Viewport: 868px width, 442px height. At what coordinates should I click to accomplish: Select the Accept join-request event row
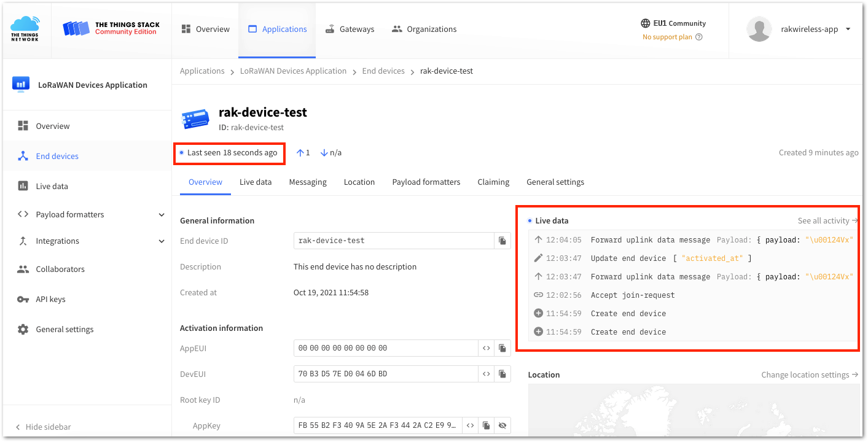[x=693, y=295]
